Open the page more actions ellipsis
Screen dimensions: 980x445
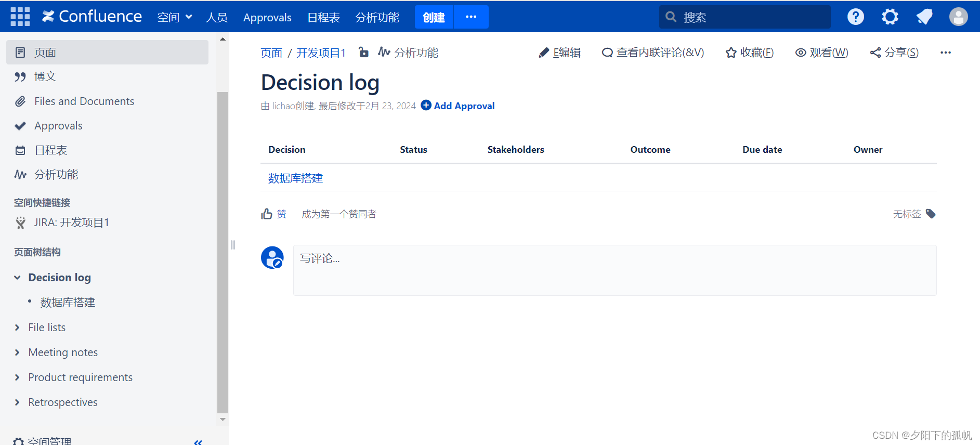[x=946, y=53]
